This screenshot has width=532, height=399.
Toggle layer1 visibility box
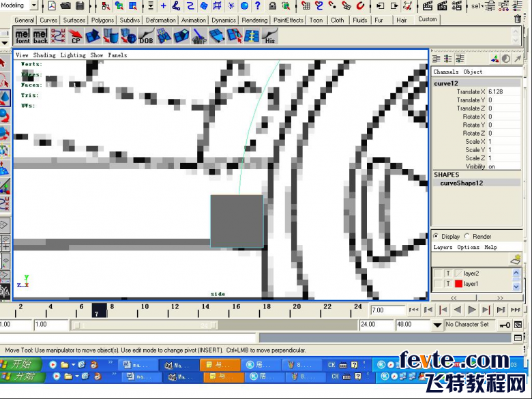(439, 284)
